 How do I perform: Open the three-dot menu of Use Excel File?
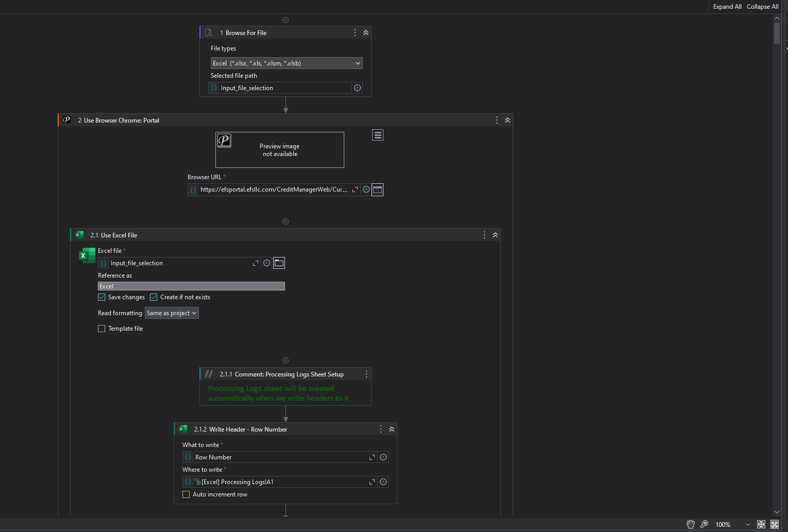pyautogui.click(x=484, y=235)
